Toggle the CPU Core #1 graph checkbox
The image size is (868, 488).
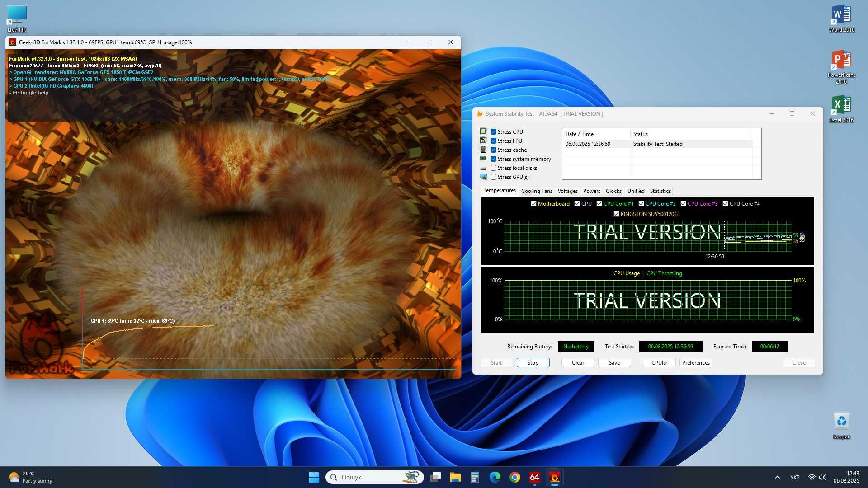599,203
